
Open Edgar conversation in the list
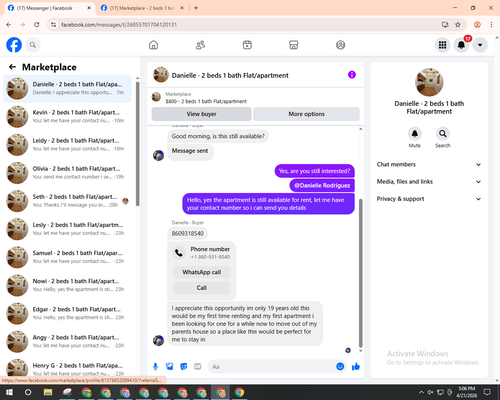click(67, 313)
